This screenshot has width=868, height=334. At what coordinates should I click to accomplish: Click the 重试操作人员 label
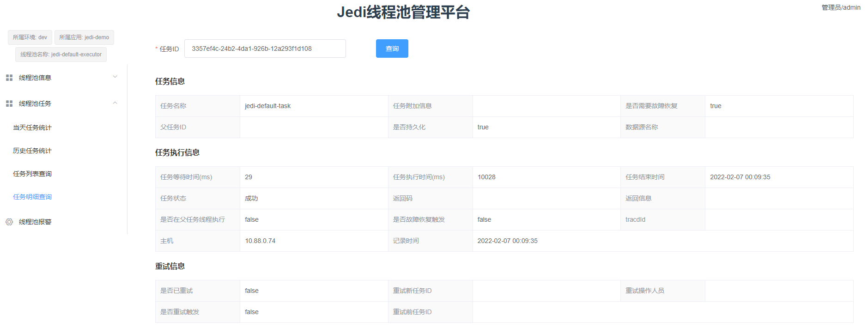(645, 291)
